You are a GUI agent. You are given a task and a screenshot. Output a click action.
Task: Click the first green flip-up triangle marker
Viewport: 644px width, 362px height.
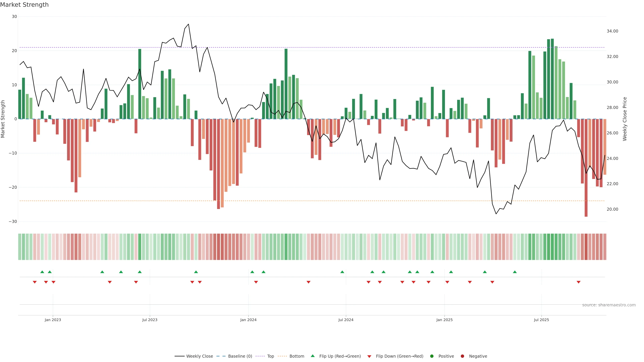point(42,272)
